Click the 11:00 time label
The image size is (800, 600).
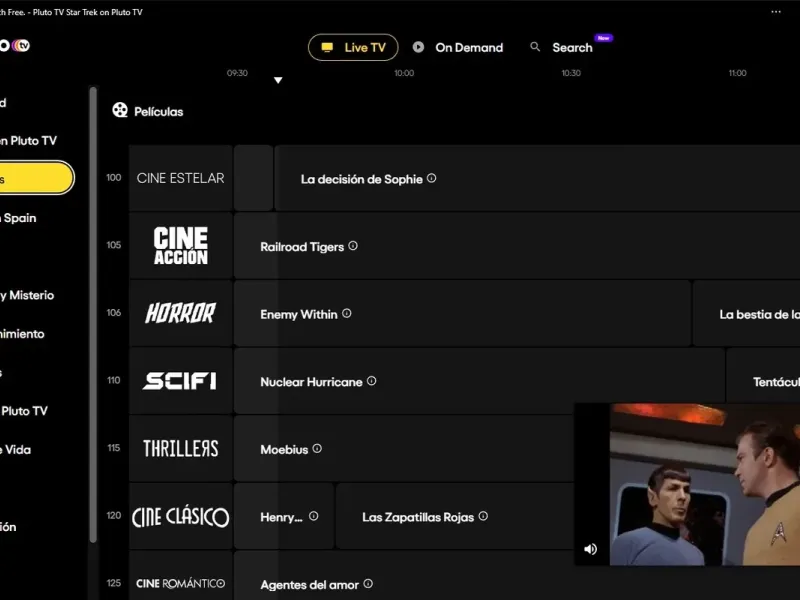click(737, 73)
